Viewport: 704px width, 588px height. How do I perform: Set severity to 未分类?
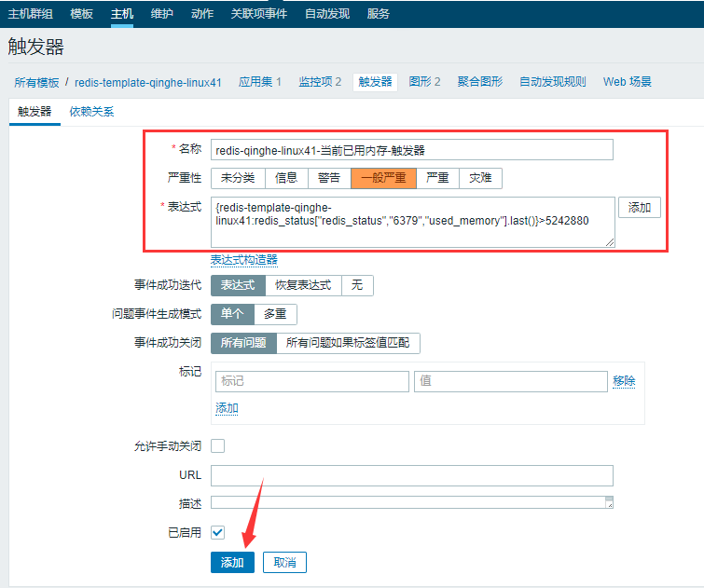(238, 178)
